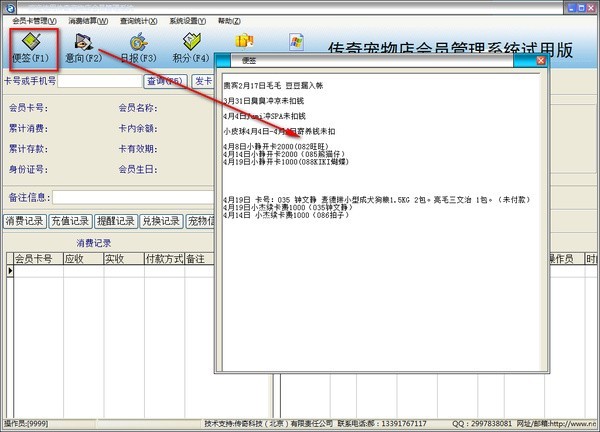The image size is (600, 432).
Task: Click the 卡内余额 field label
Action: point(138,129)
